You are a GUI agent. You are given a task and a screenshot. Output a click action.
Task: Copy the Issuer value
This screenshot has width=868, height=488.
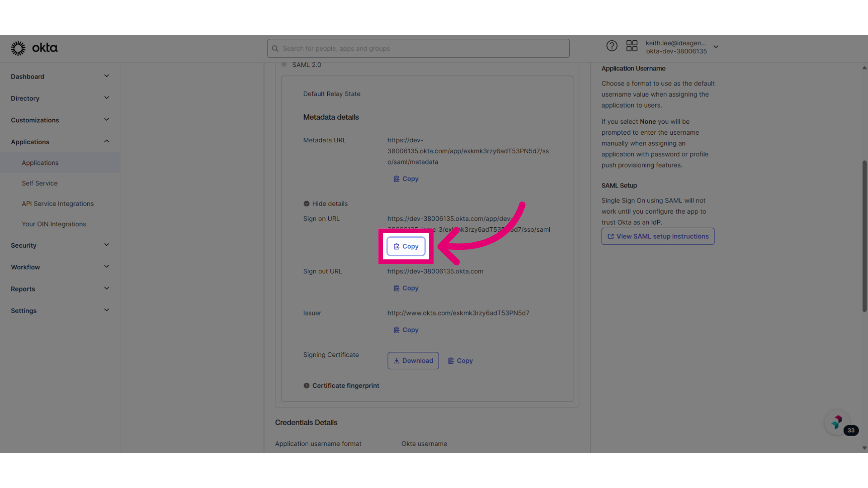[406, 329]
